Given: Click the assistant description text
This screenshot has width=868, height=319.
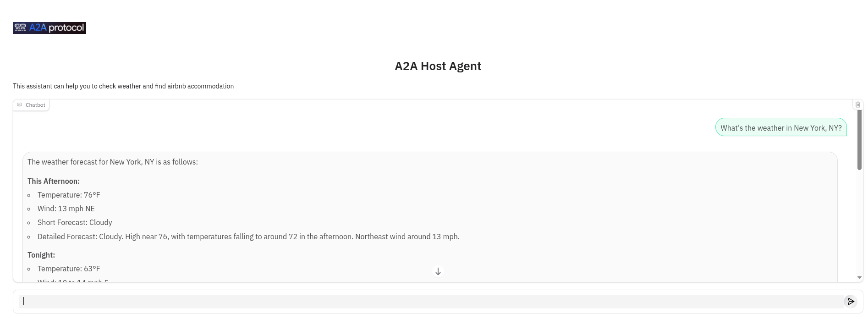Looking at the screenshot, I should pos(123,86).
